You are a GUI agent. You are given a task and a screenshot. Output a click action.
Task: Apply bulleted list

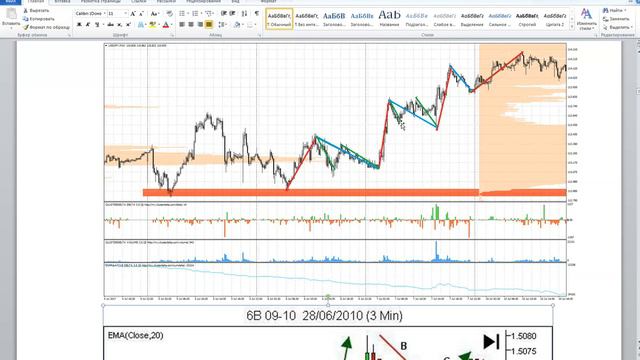[x=182, y=13]
